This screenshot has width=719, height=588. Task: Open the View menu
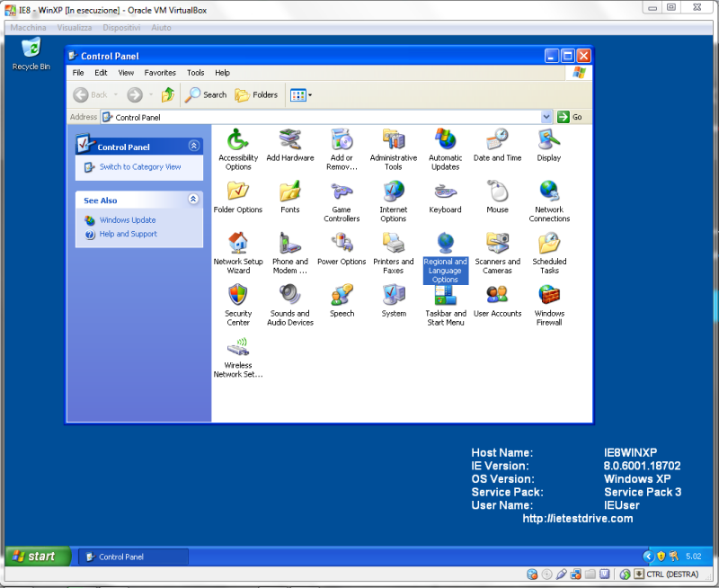(x=126, y=73)
